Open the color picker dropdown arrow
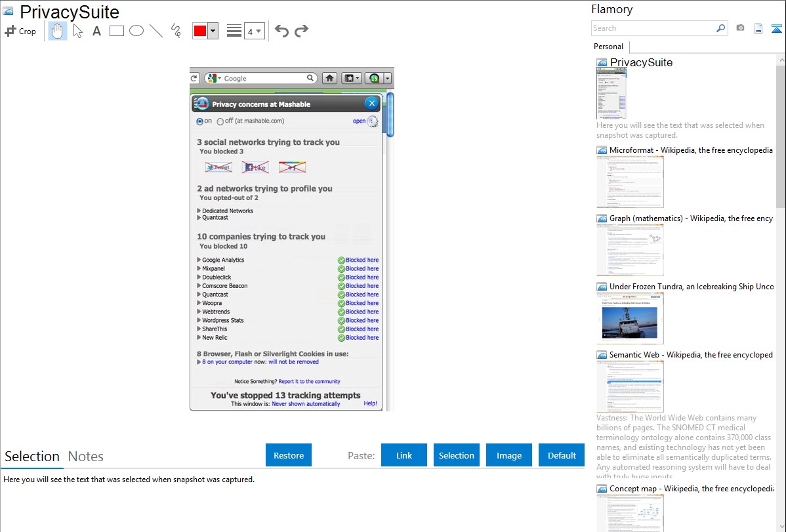Image resolution: width=786 pixels, height=532 pixels. [213, 31]
